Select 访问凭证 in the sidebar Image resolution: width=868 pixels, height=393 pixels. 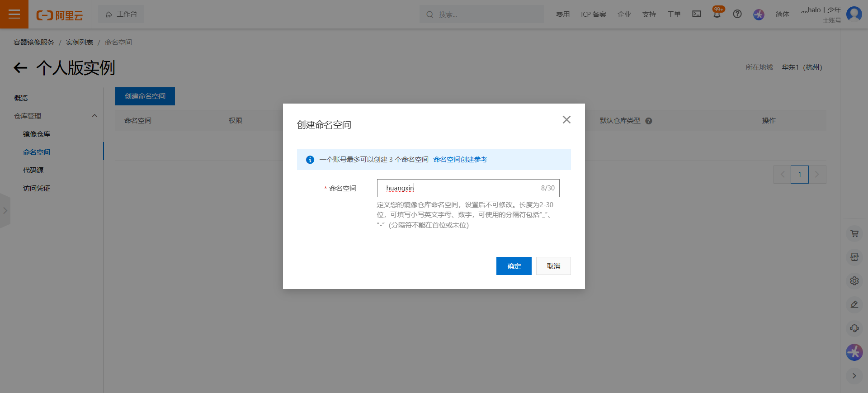coord(37,189)
